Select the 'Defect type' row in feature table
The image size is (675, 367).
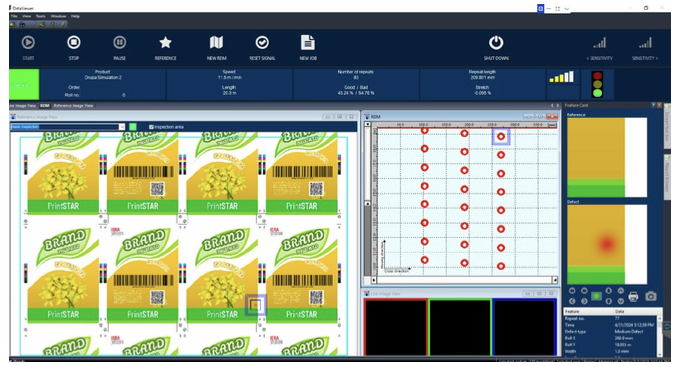point(610,332)
